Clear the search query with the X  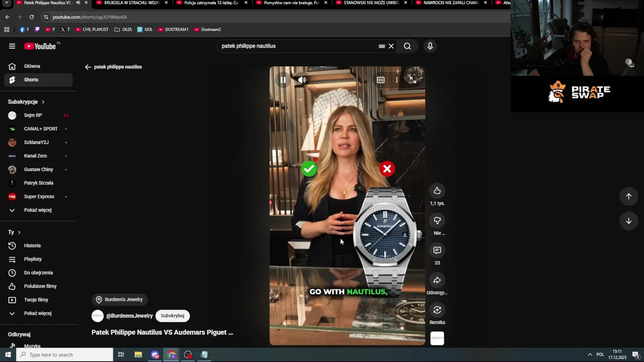tap(391, 46)
